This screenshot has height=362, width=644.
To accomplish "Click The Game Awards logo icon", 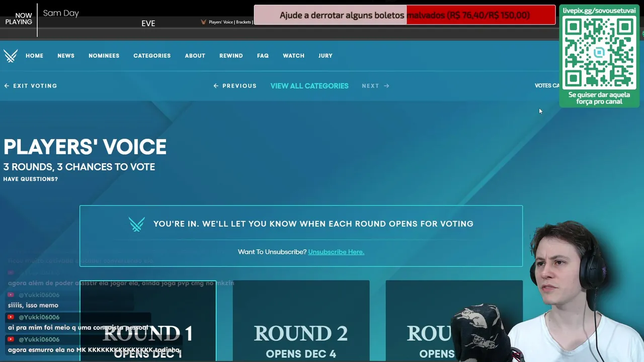I will [x=11, y=56].
